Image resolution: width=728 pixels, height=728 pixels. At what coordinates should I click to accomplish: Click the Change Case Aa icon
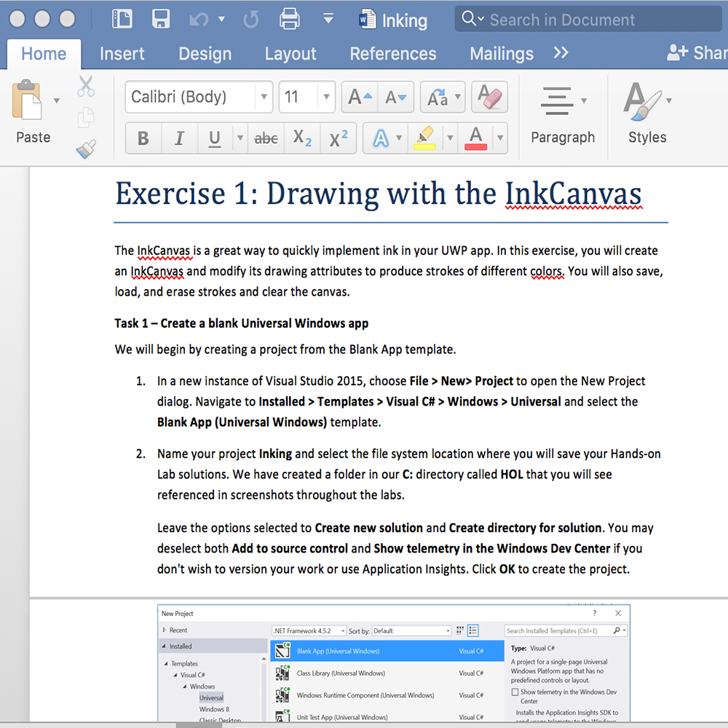[x=438, y=97]
